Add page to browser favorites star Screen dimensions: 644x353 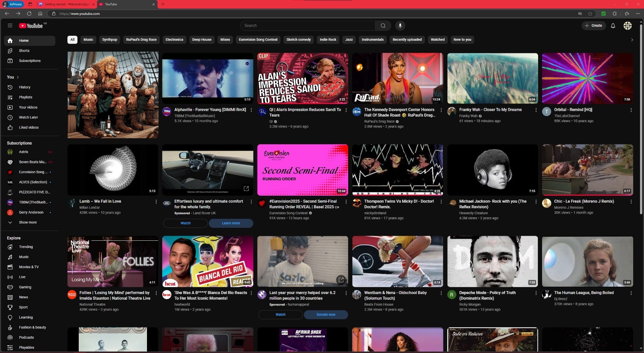click(x=590, y=14)
